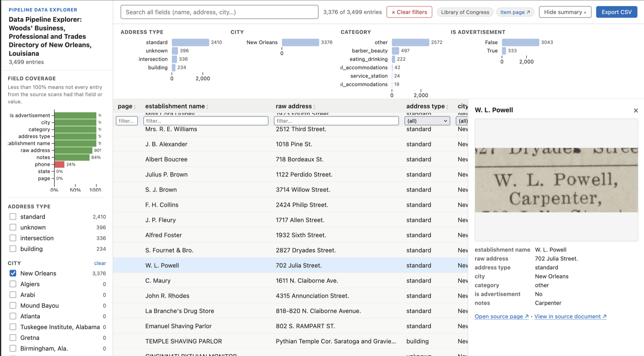Click the Export CSV button
This screenshot has height=356, width=644.
click(x=616, y=12)
